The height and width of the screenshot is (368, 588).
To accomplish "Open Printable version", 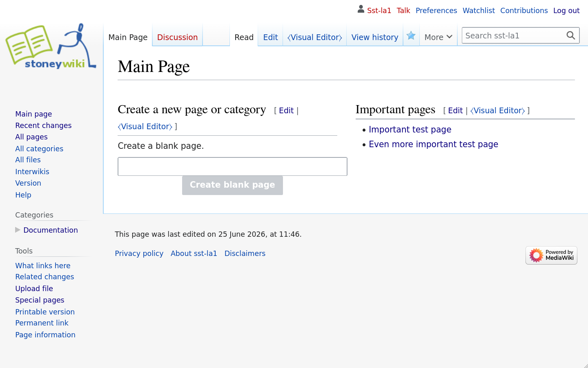I will click(45, 312).
